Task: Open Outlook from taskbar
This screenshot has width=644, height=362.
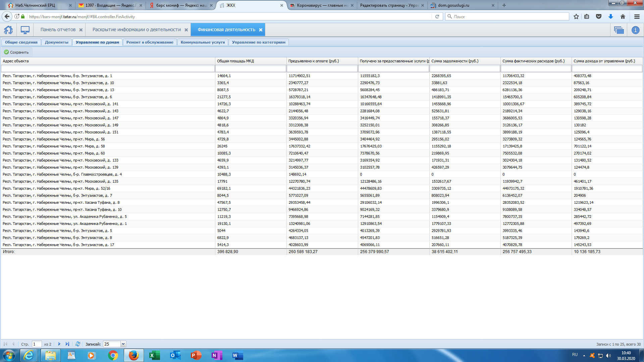Action: pos(175,355)
